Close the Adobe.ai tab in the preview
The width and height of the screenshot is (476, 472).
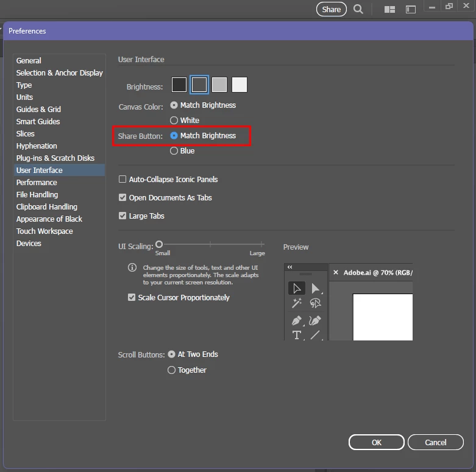point(336,272)
